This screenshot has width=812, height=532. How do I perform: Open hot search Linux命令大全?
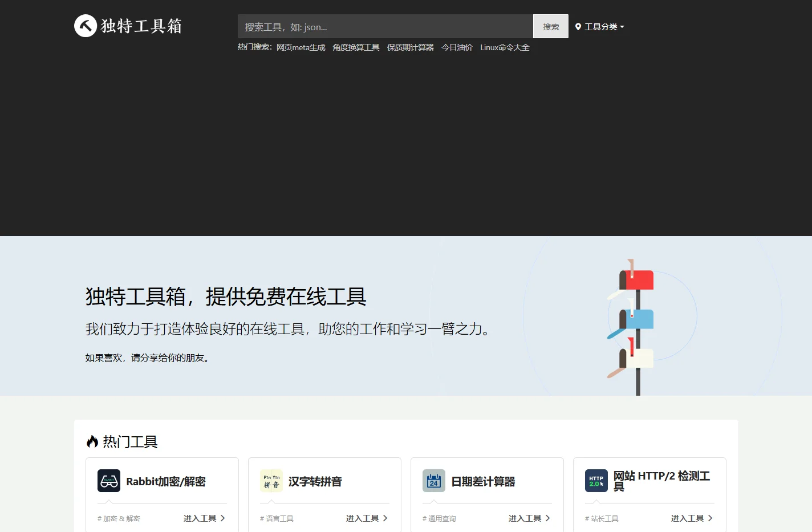[505, 47]
